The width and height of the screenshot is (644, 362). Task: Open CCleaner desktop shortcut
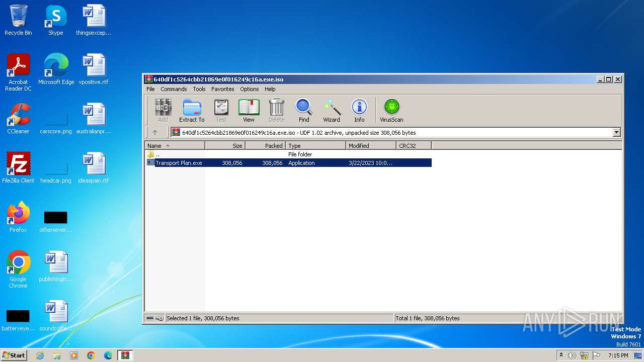pyautogui.click(x=18, y=119)
